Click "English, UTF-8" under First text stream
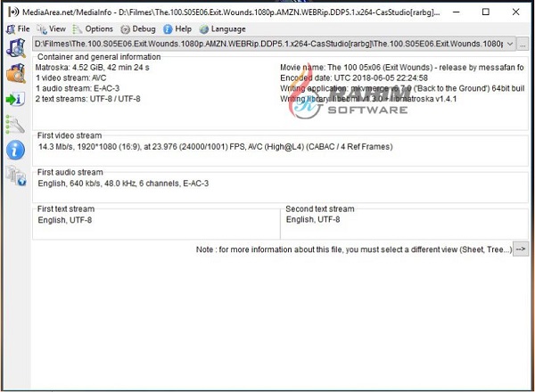 65,220
